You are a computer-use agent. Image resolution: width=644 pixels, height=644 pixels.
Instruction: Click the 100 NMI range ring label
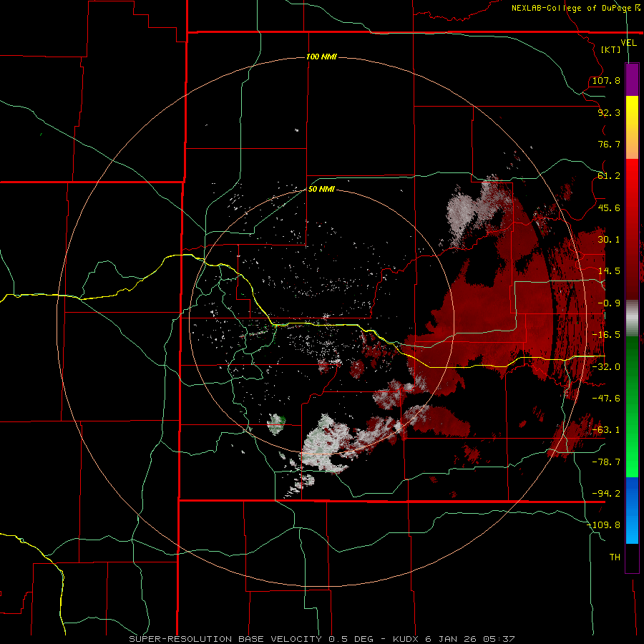(x=321, y=57)
